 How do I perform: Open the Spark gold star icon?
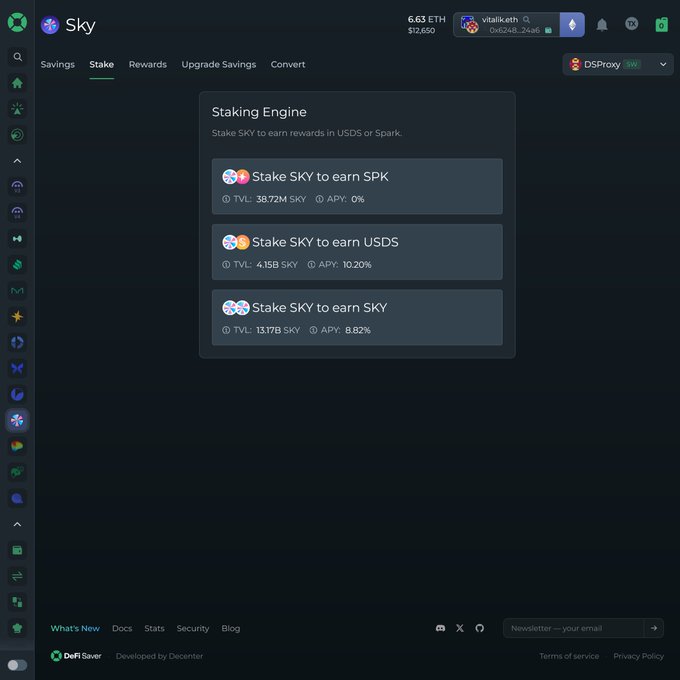17,317
